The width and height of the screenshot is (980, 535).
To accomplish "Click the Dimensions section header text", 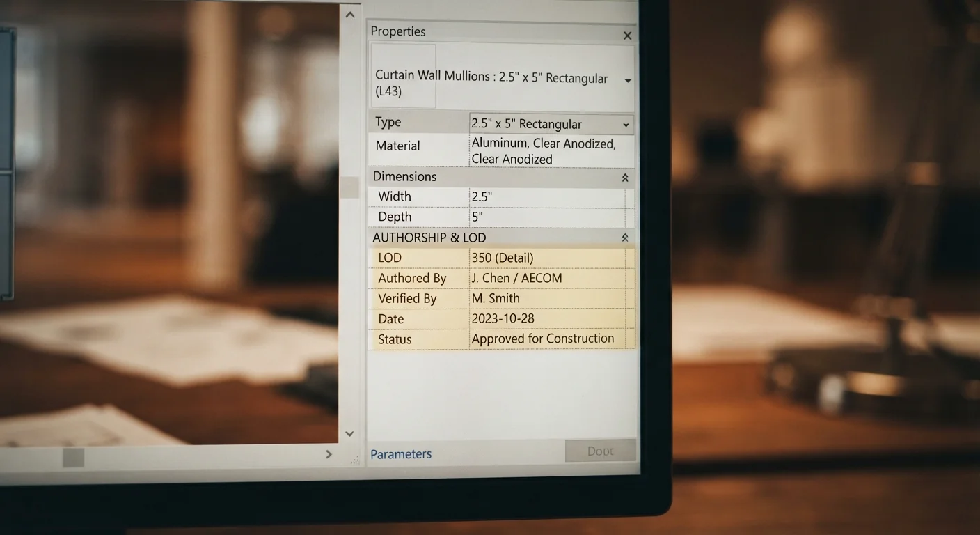I will (x=405, y=177).
